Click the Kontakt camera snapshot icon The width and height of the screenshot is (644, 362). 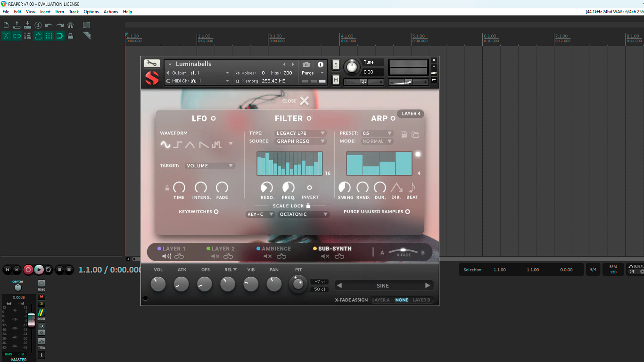click(306, 64)
